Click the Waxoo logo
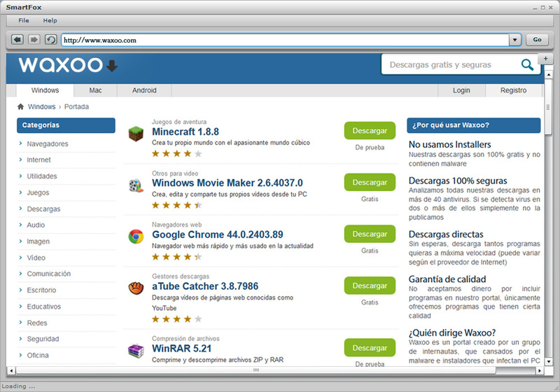Screen dimensions: 560x392 pos(68,65)
